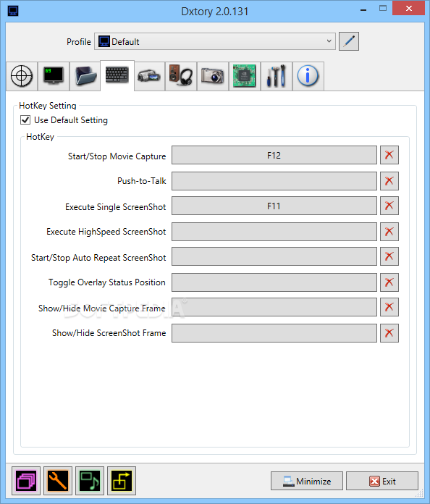The height and width of the screenshot is (504, 430).
Task: Open the blue Information tab
Action: 308,76
